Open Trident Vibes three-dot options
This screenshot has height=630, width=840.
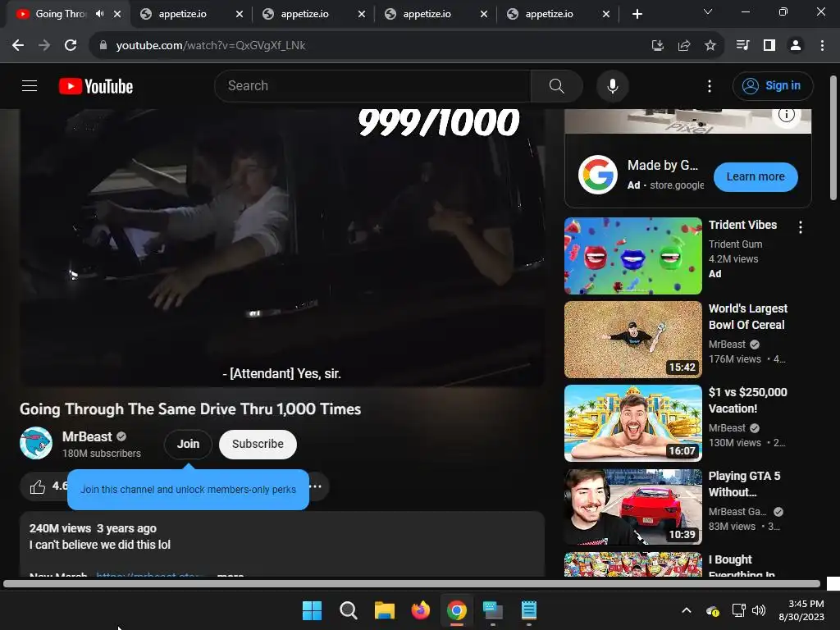pos(801,227)
